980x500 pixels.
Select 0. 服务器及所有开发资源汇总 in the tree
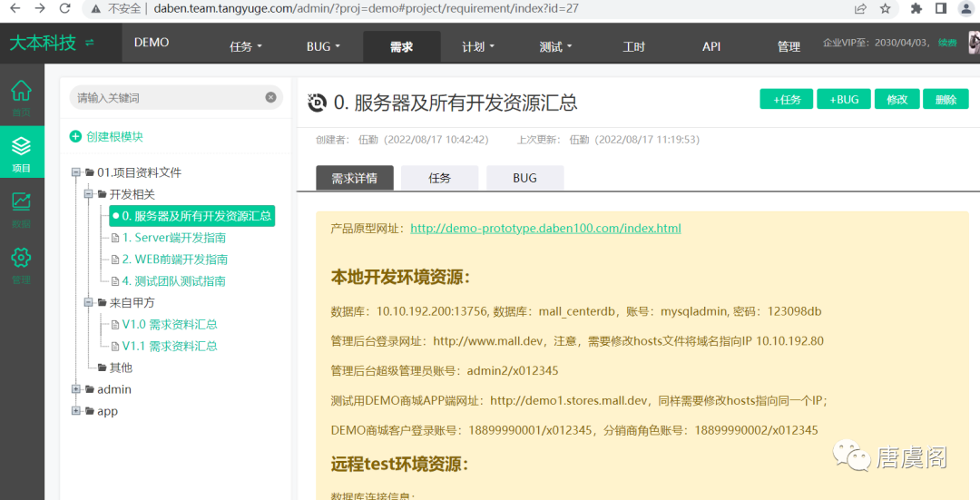(x=191, y=216)
